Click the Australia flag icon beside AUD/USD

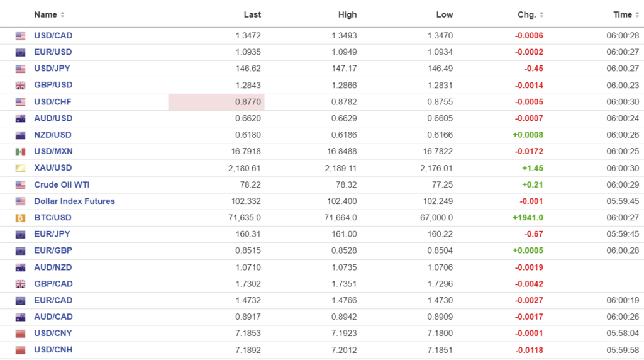tap(20, 118)
